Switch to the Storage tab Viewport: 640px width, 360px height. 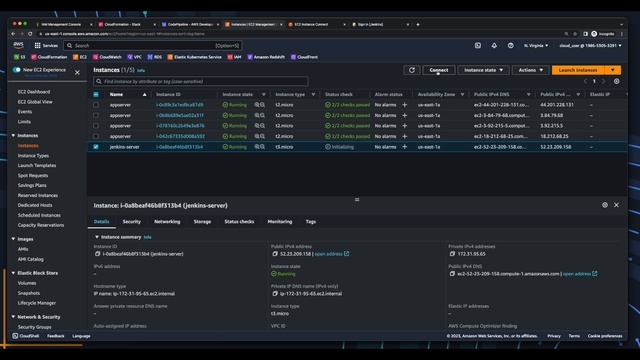coord(202,222)
